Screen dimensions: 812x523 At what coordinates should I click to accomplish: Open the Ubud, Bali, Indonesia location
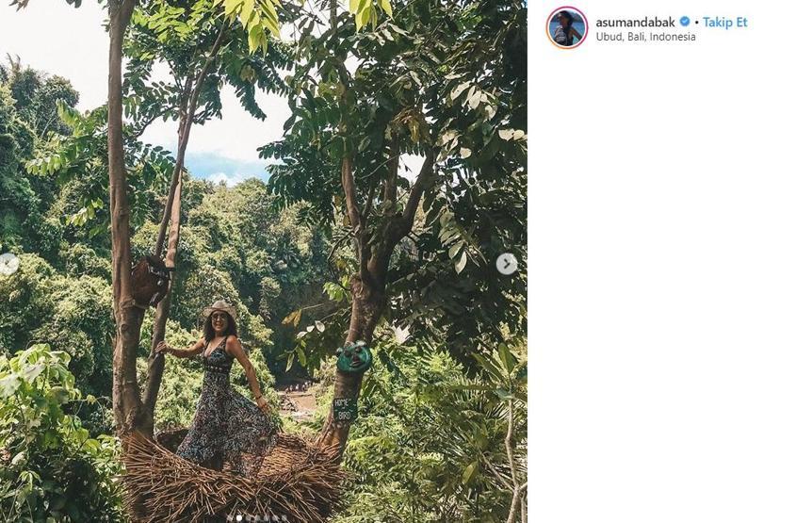[645, 37]
